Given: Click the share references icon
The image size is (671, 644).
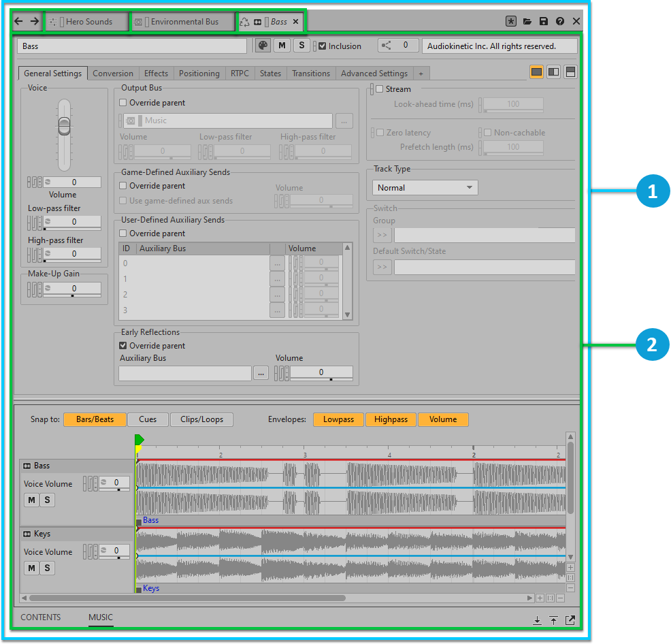Looking at the screenshot, I should 387,46.
